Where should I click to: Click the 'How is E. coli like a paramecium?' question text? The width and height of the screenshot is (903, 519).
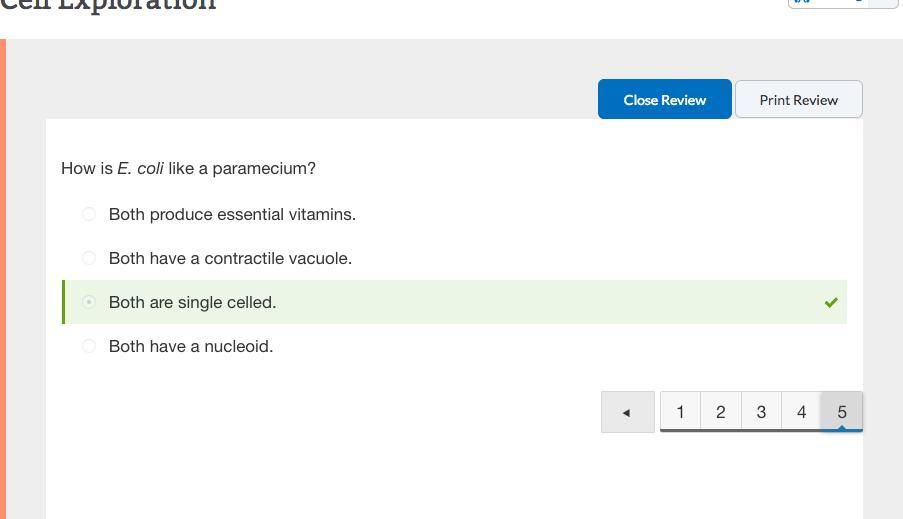coord(188,168)
